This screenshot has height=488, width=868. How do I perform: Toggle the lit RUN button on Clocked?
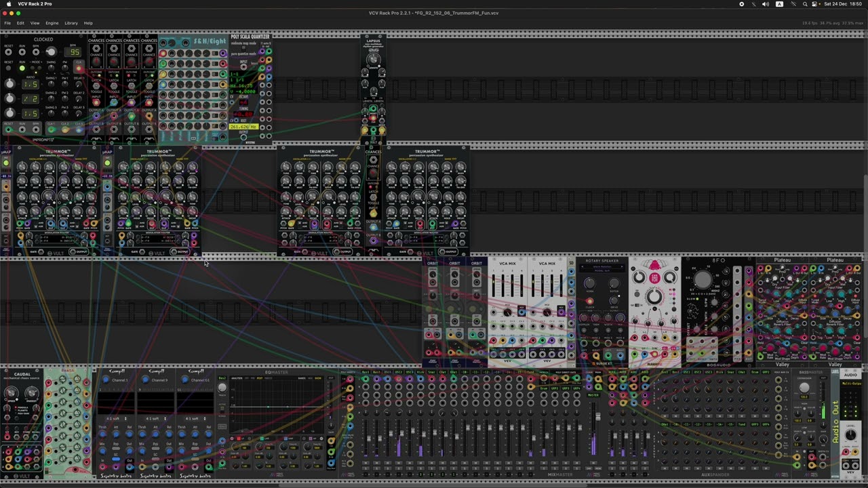[x=22, y=68]
